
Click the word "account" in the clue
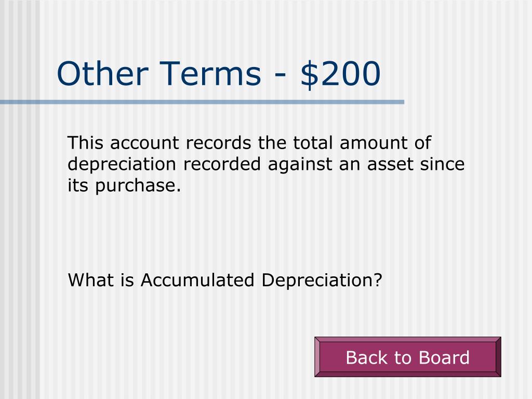(x=144, y=143)
